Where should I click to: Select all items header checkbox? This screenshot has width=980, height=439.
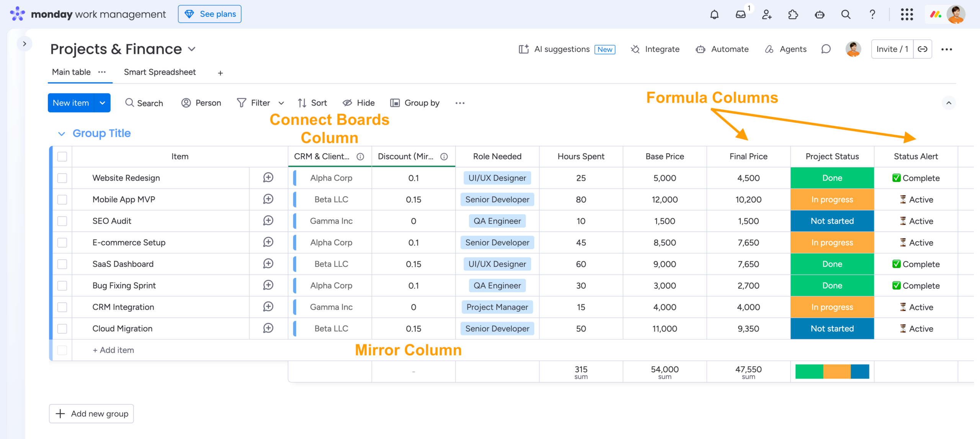(62, 156)
